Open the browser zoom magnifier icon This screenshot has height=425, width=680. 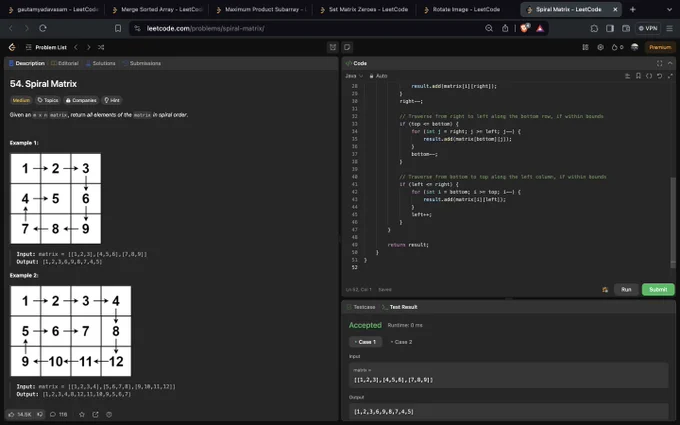(489, 28)
